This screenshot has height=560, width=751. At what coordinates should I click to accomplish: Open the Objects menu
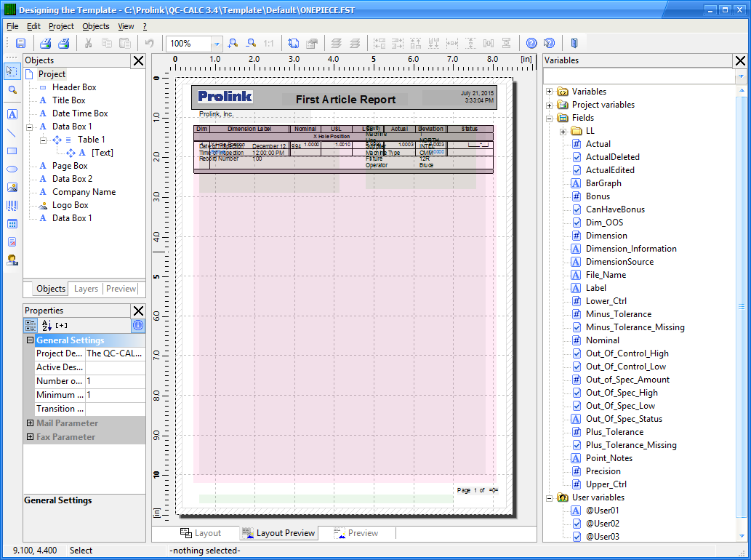96,26
